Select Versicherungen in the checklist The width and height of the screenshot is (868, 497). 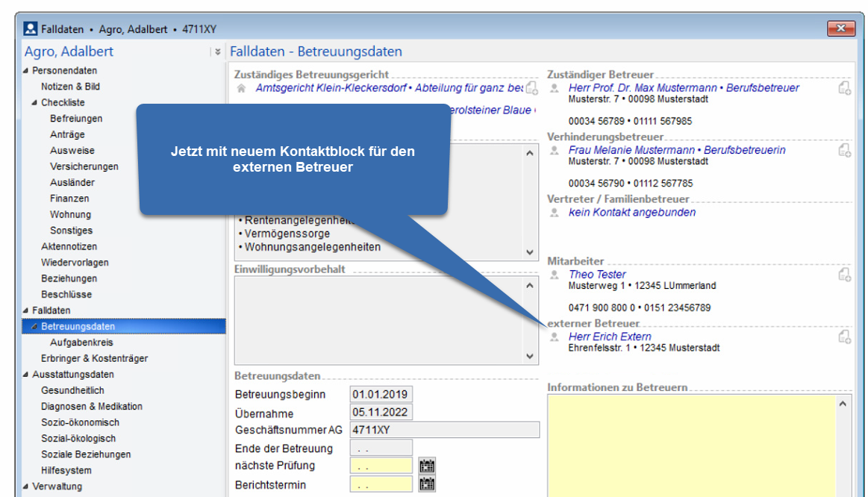pos(84,166)
